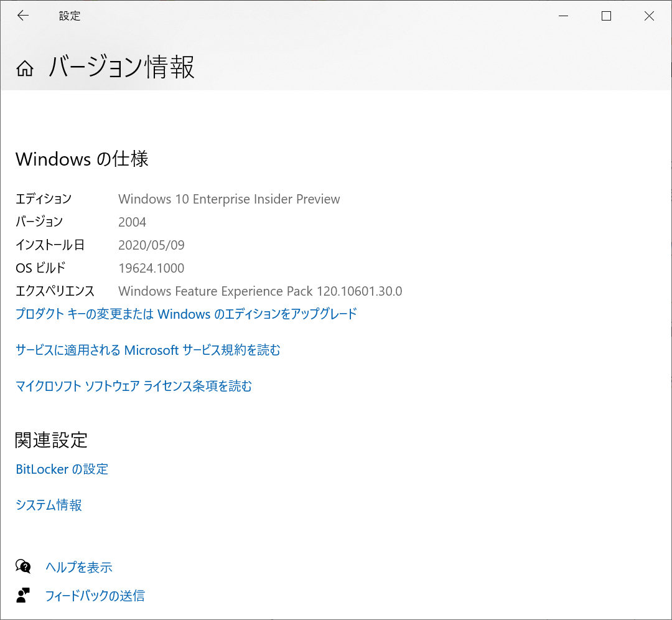672x620 pixels.
Task: Select Windows Feature Experience Pack value
Action: pyautogui.click(x=260, y=291)
